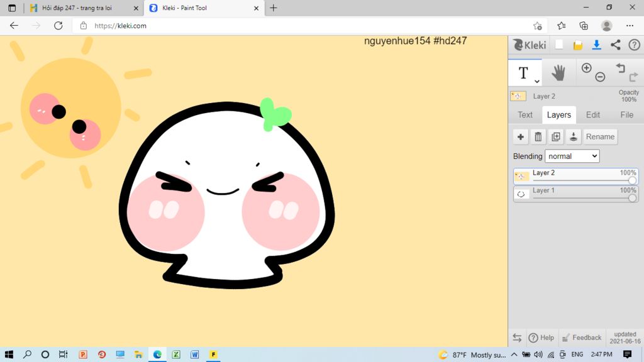Click the Layer 1 thumbnail in layer list
The height and width of the screenshot is (362, 644).
pos(521,194)
